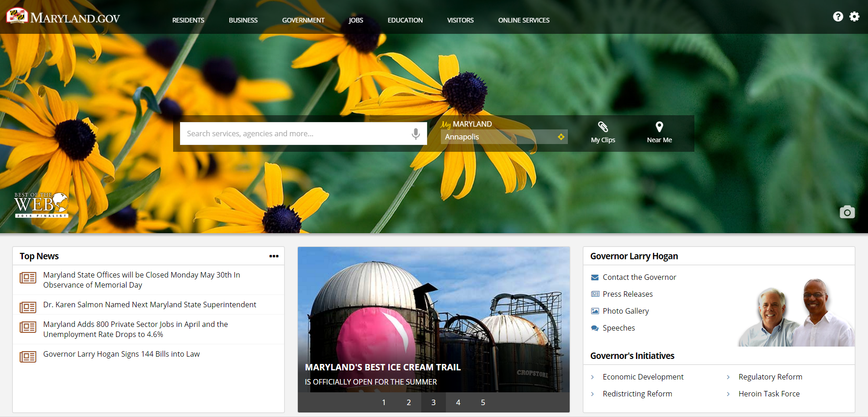Open Regulatory Reform initiative

[x=770, y=377]
